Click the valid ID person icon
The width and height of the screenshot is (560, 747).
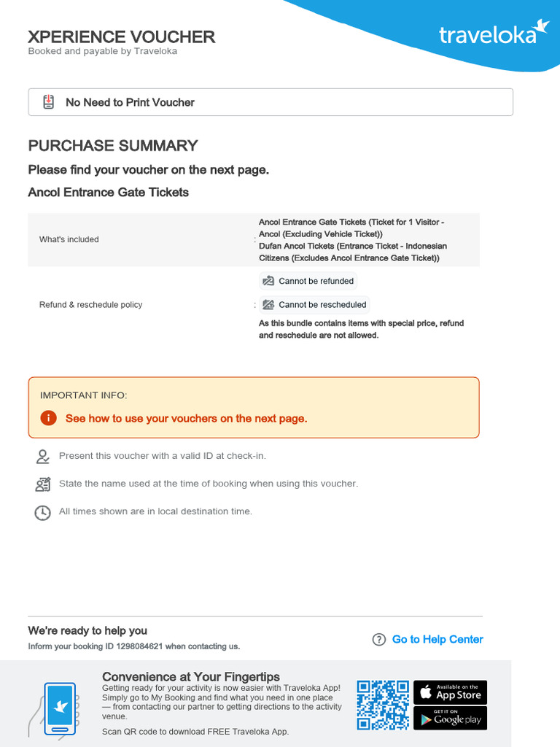[x=43, y=457]
